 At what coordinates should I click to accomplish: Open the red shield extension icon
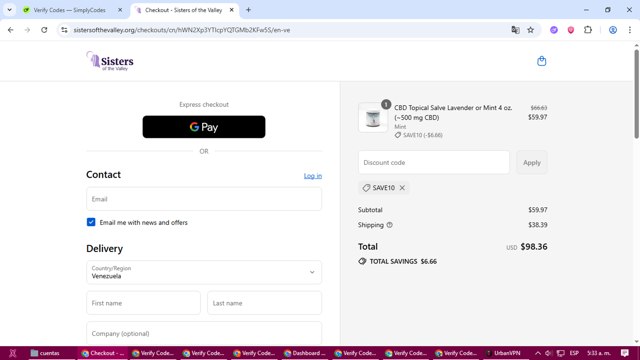coord(571,30)
